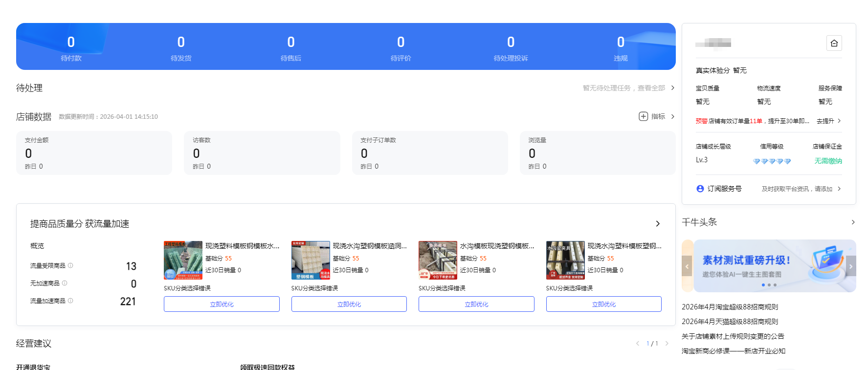
Task: Open product title 现浇水沟塑钢模板涵洞
Action: (x=370, y=246)
